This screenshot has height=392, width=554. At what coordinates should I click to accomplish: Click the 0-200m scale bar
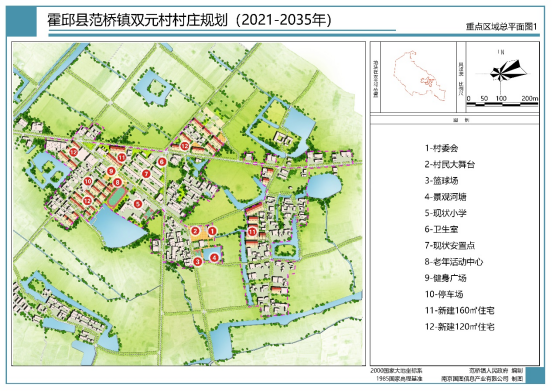[x=502, y=101]
